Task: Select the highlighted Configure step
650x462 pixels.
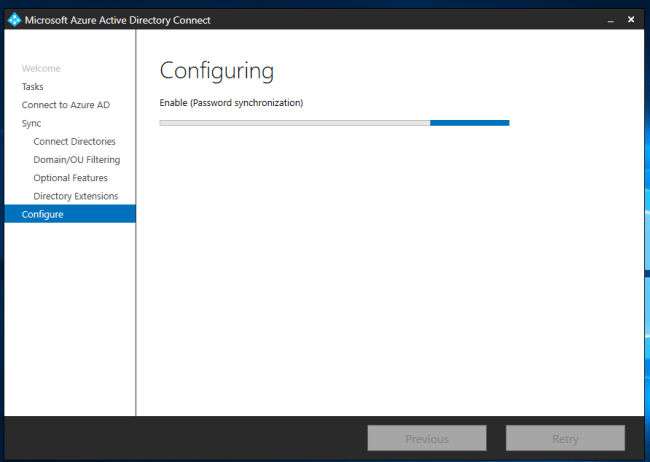Action: point(70,214)
